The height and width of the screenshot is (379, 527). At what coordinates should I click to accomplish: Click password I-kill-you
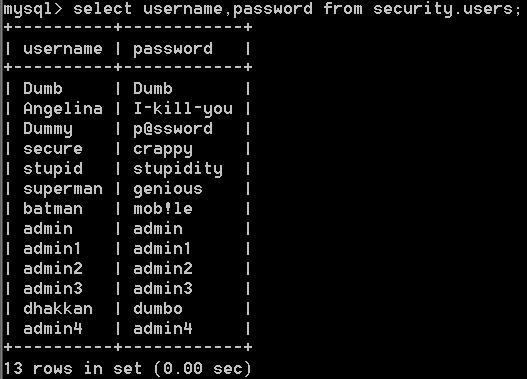[183, 110]
